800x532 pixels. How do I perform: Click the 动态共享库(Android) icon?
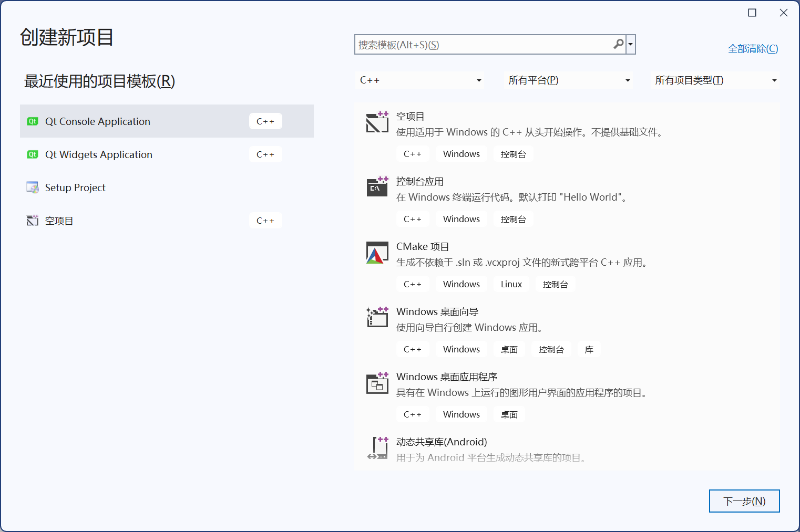(377, 448)
